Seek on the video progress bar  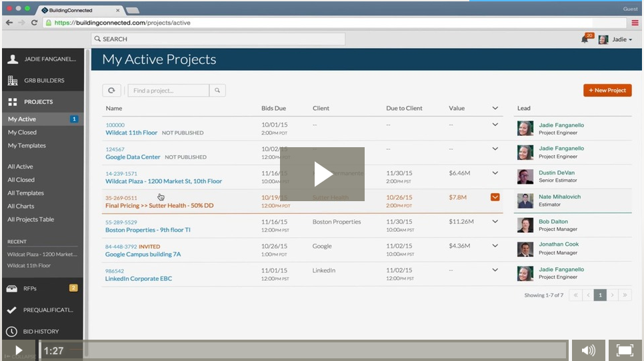pyautogui.click(x=303, y=350)
